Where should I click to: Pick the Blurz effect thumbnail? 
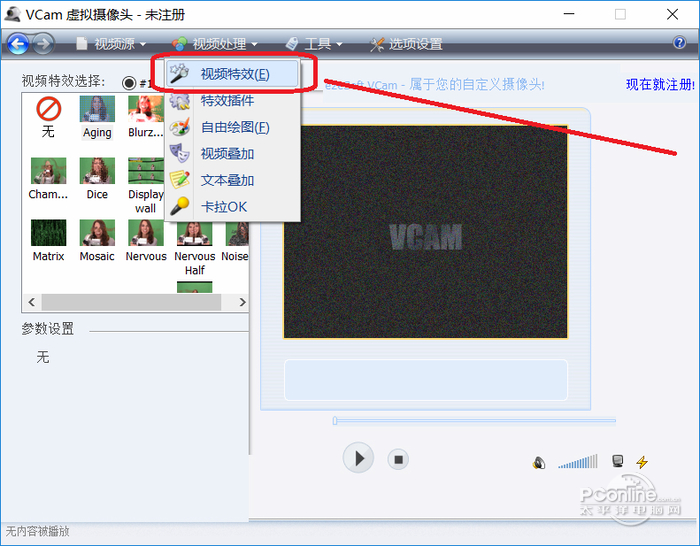pyautogui.click(x=146, y=108)
